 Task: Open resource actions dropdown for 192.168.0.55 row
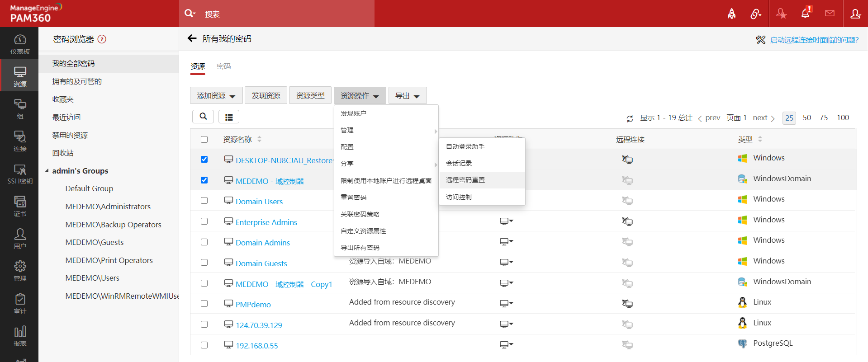tap(507, 344)
